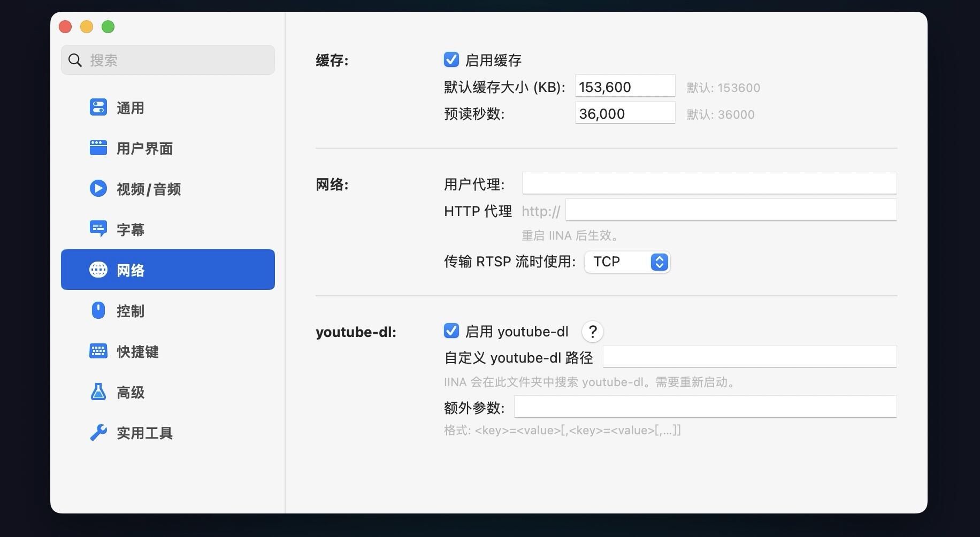The height and width of the screenshot is (537, 980).
Task: Open 快捷键 settings via the keyboard icon
Action: pyautogui.click(x=98, y=351)
